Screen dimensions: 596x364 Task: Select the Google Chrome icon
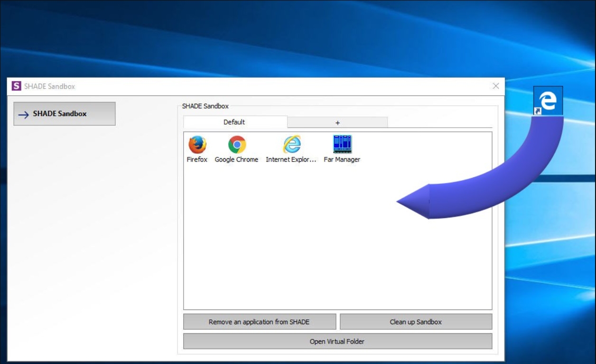tap(237, 145)
